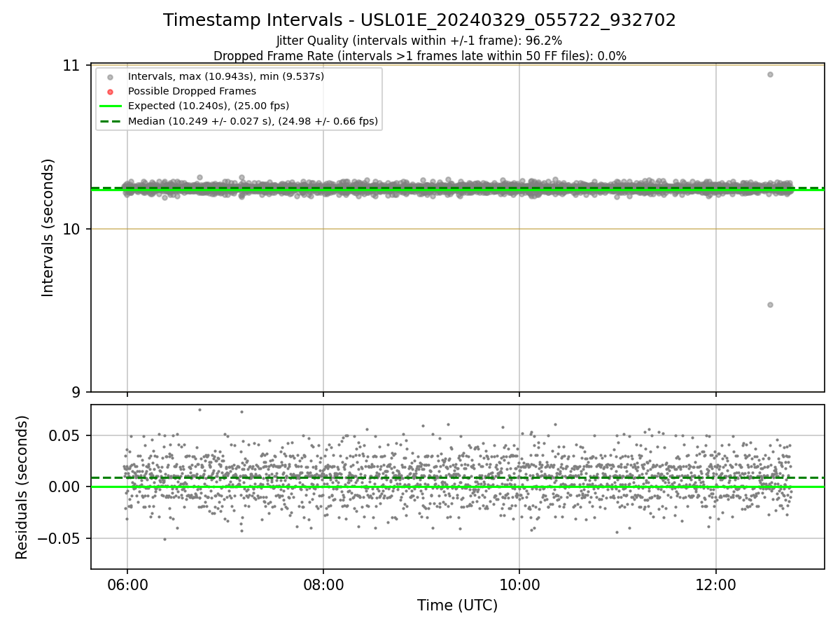
Task: Click legend entry 'Intervals, max (10.943s), min (9.537s)'
Action: [225, 76]
